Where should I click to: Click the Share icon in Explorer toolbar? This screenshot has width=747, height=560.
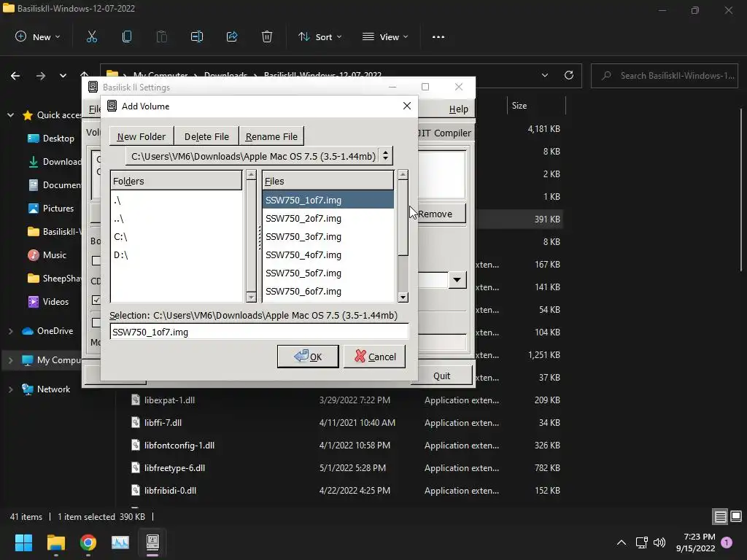232,36
